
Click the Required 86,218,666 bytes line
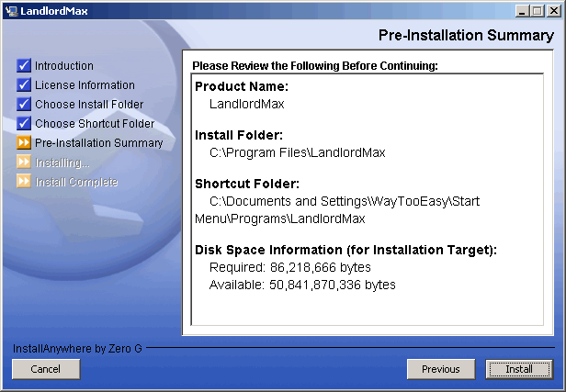290,267
